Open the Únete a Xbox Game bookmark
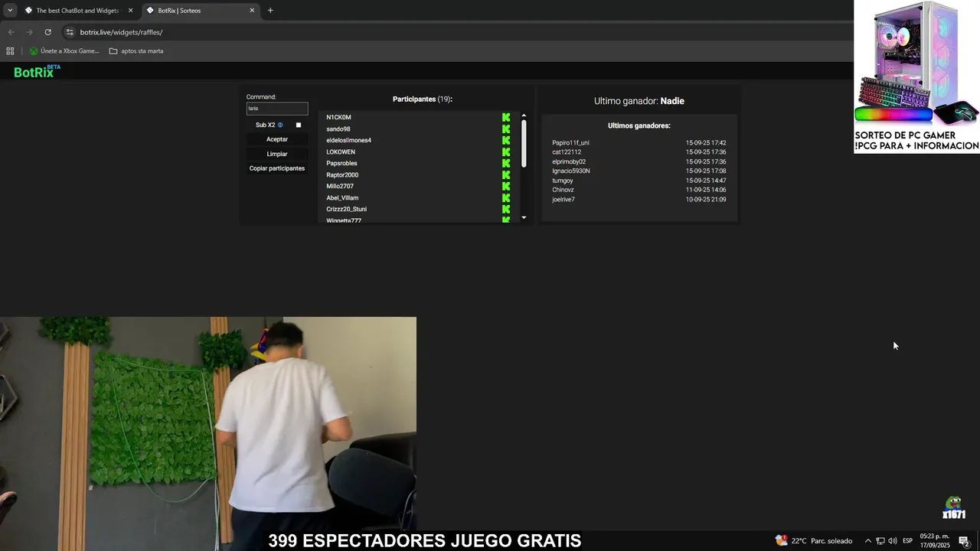The width and height of the screenshot is (980, 551). [64, 51]
